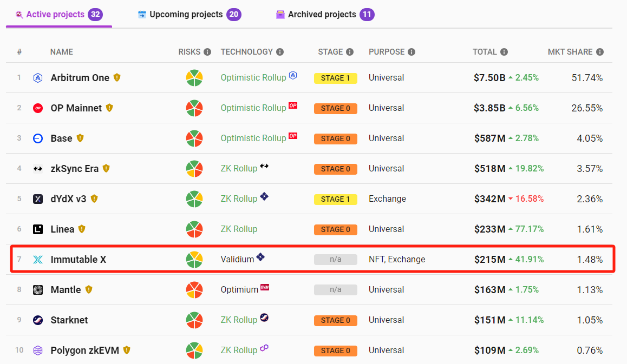Click the risk pie chart for zkSync Era

(194, 169)
